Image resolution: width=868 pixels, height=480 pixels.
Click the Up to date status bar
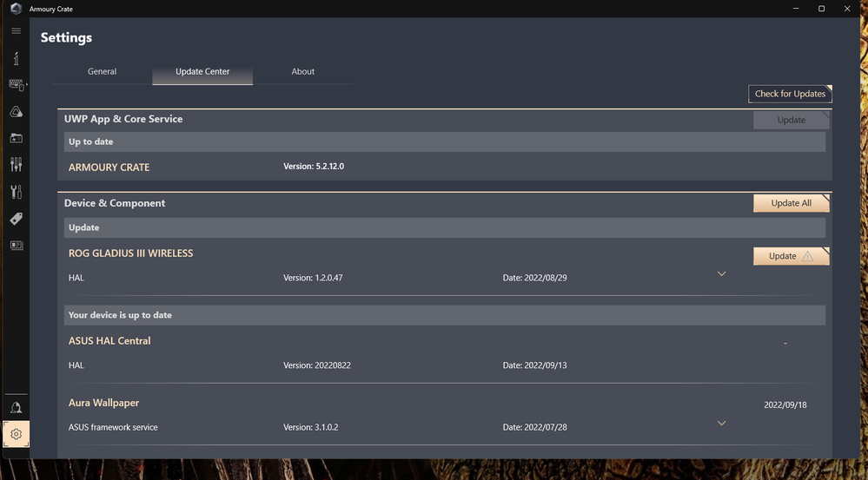(445, 141)
